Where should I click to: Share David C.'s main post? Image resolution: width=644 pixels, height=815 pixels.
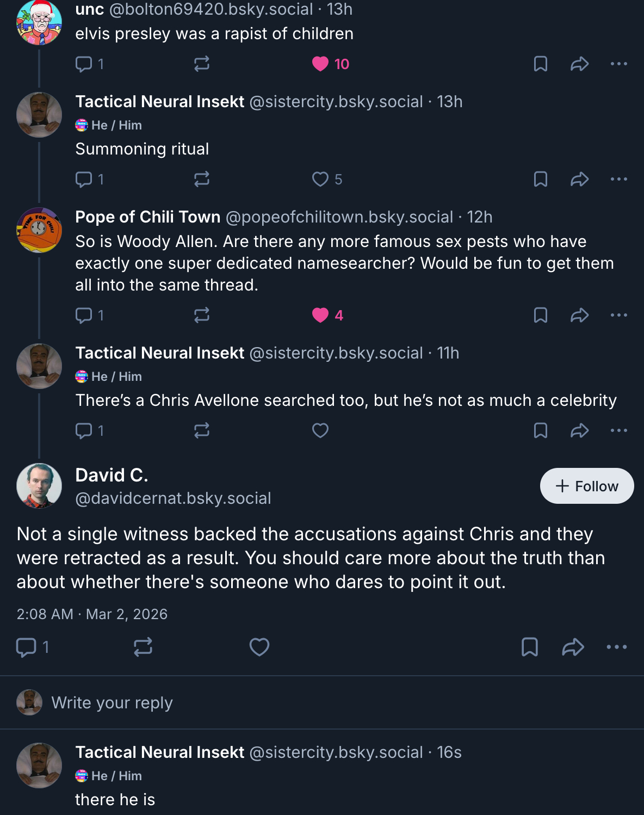tap(573, 647)
